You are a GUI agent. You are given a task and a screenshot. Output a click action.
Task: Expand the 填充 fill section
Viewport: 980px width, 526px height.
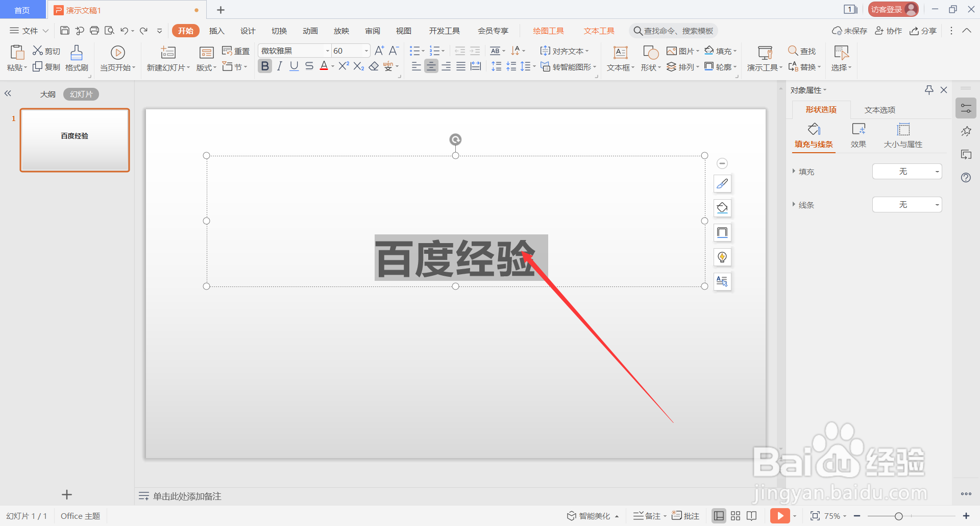(805, 172)
